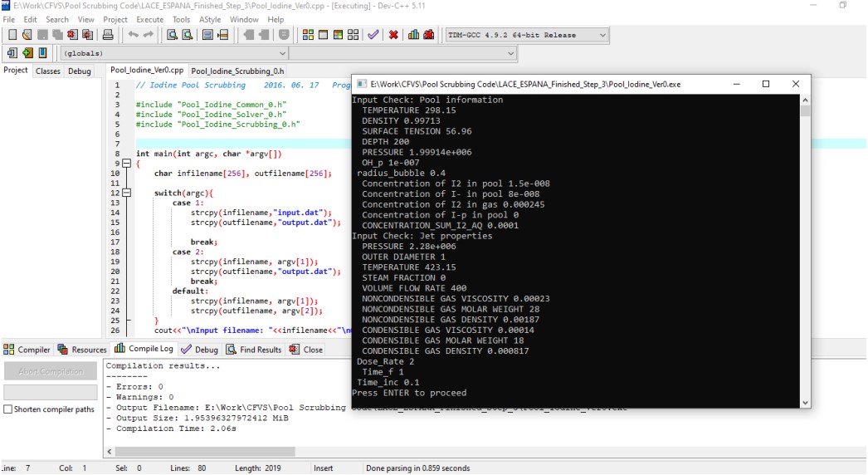Click the console window's scroll down arrow
The width and height of the screenshot is (868, 475).
coord(803,402)
